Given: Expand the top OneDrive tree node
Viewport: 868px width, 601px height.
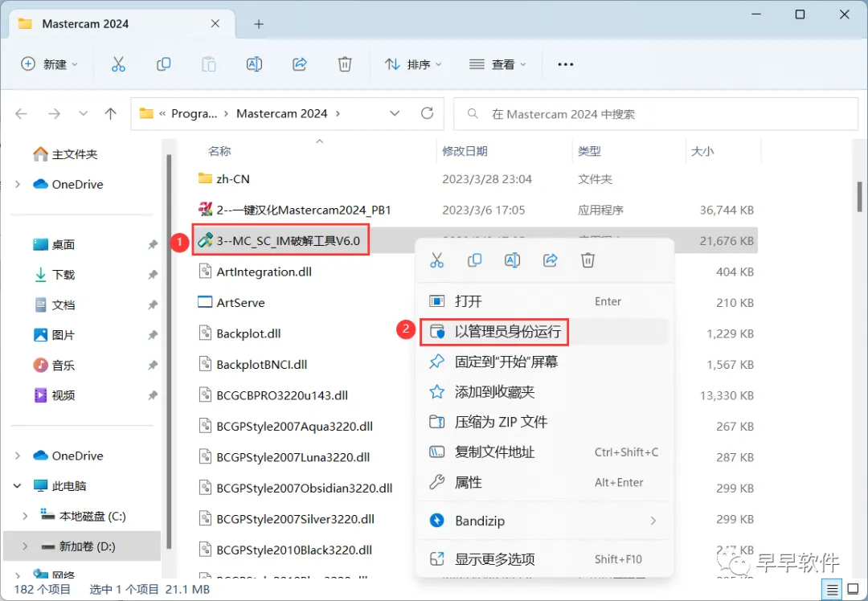Looking at the screenshot, I should coord(18,184).
